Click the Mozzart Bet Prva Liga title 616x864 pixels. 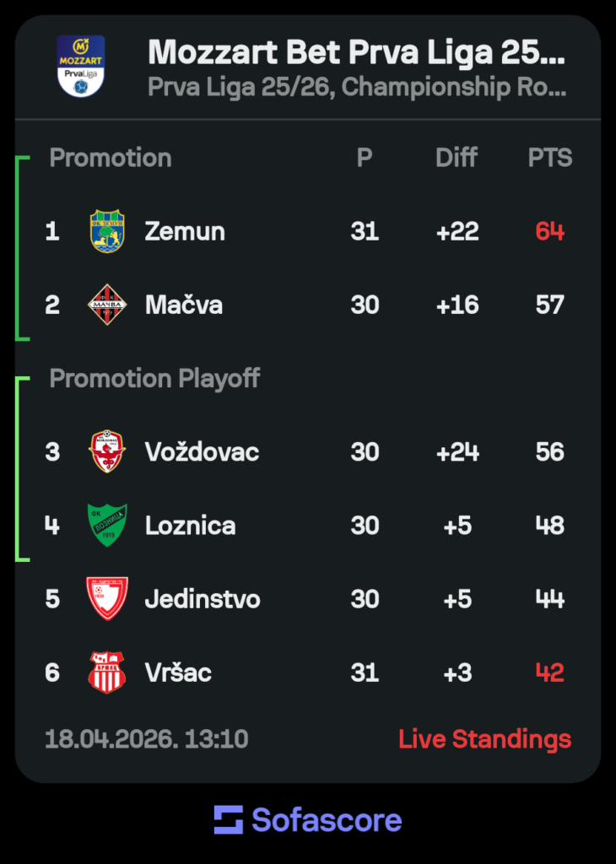point(357,52)
